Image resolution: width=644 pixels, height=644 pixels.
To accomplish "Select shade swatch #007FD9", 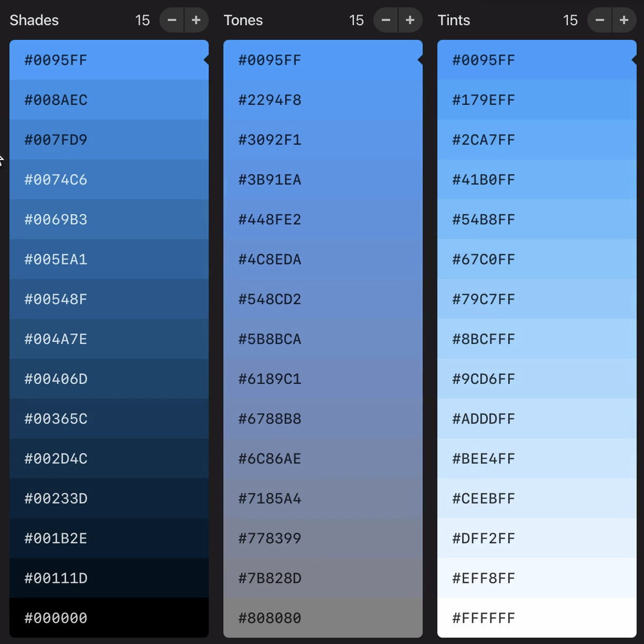I will (109, 140).
